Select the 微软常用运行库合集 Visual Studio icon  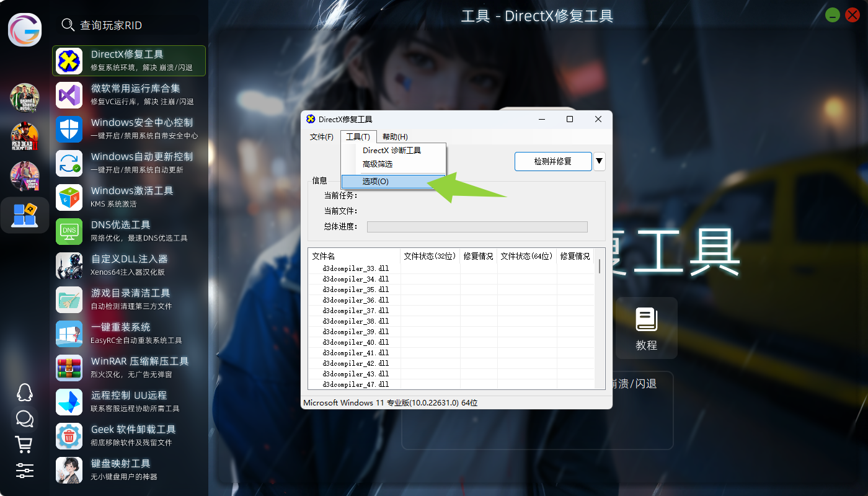69,95
